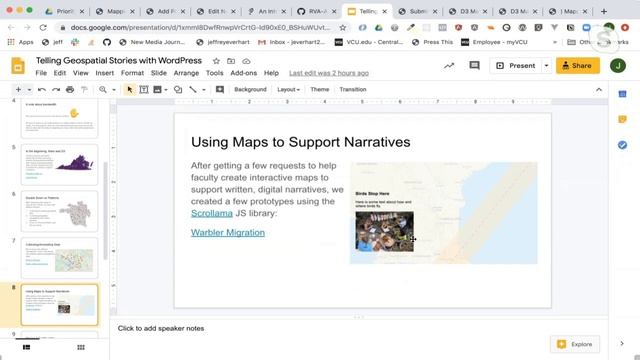Screen dimensions: 640x360
Task: Open the Layout dropdown
Action: pos(288,89)
